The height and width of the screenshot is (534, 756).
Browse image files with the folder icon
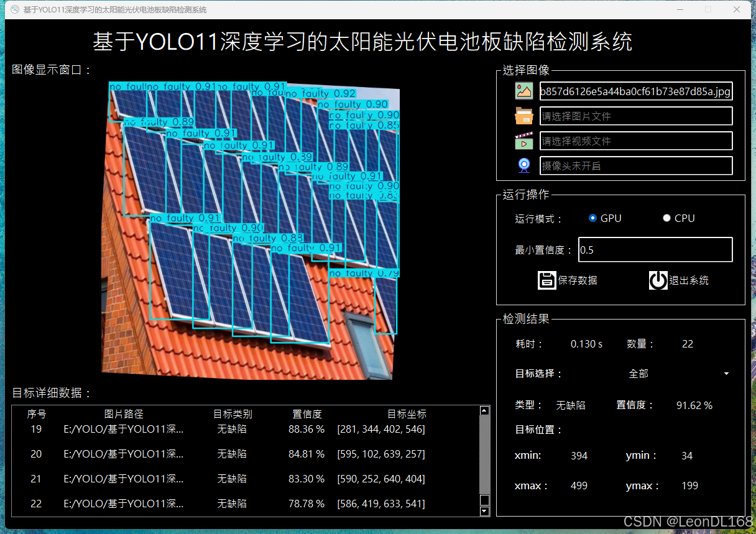[x=523, y=115]
